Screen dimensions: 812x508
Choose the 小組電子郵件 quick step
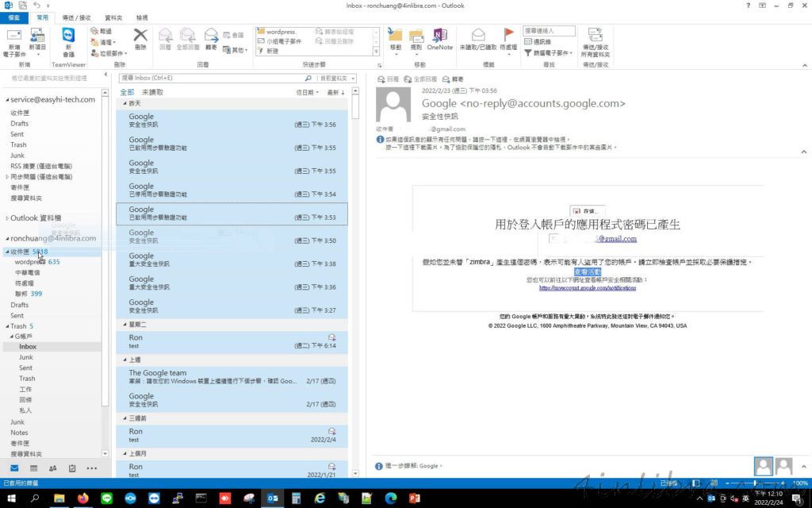[x=280, y=41]
